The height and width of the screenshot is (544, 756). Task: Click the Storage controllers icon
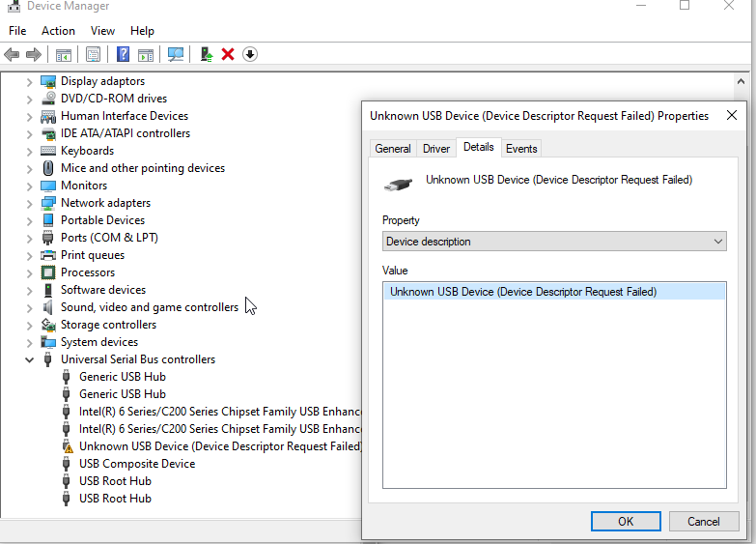tap(48, 325)
